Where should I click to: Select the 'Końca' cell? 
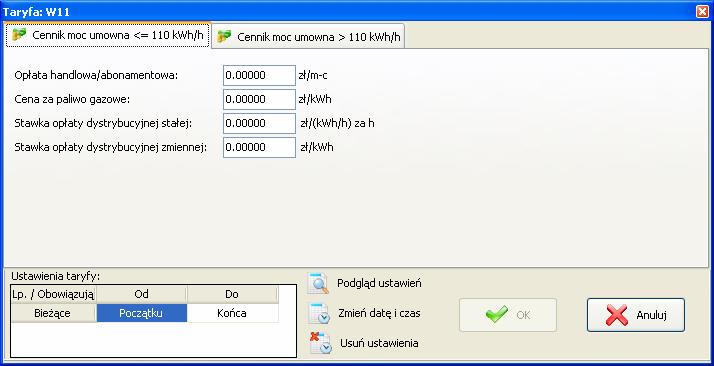pos(232,313)
